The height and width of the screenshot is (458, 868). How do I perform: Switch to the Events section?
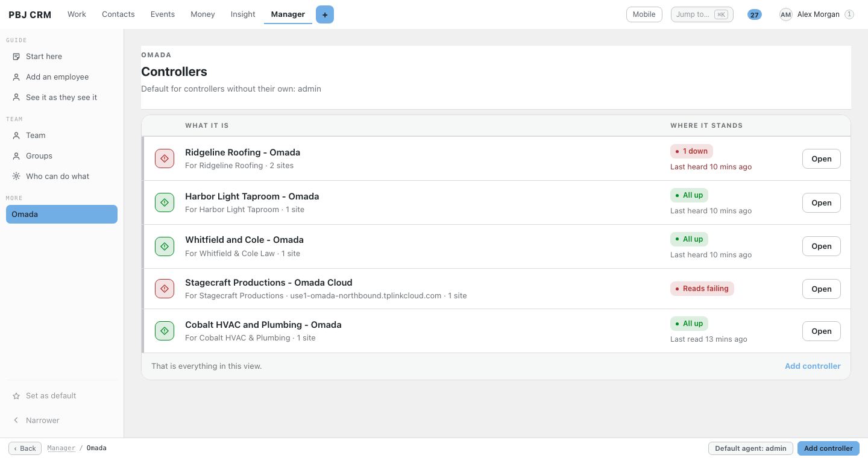163,14
